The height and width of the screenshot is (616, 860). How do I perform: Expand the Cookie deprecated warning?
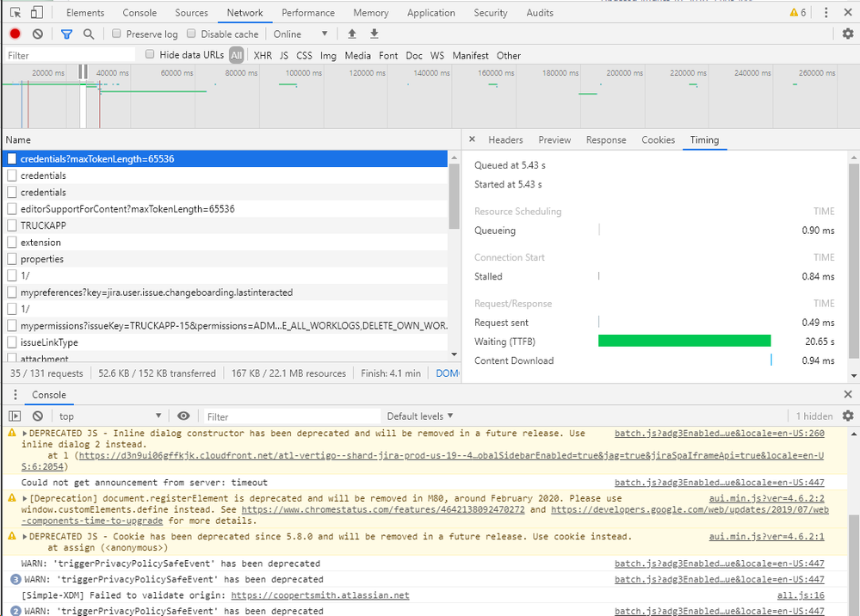(x=25, y=537)
